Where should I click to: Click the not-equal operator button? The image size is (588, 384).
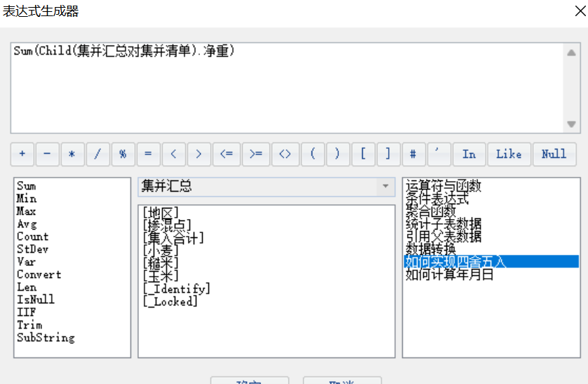coord(284,154)
